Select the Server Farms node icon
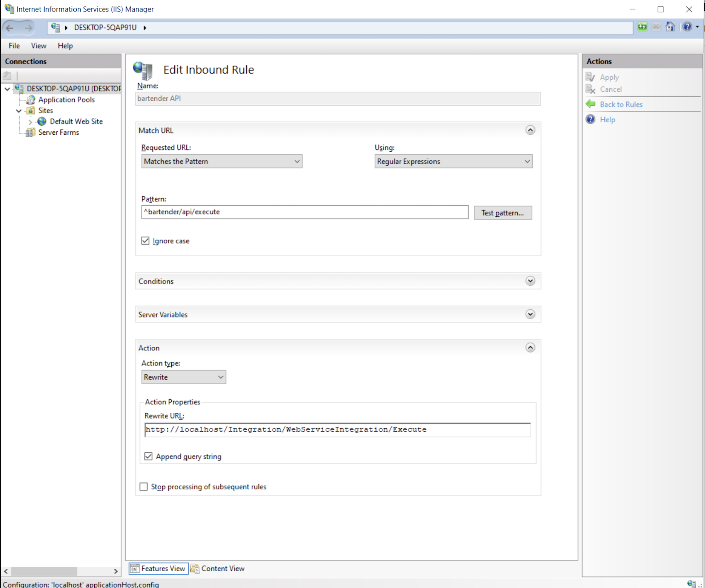This screenshot has height=588, width=705. point(30,133)
